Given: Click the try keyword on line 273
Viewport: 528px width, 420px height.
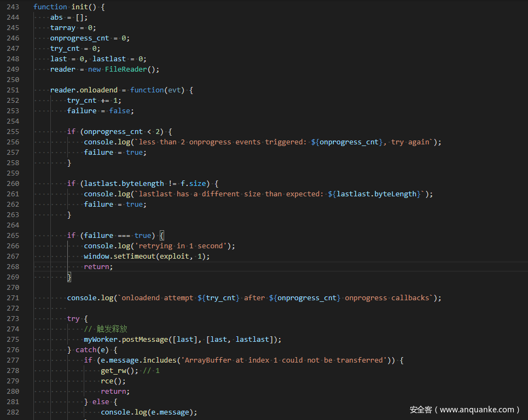Looking at the screenshot, I should click(73, 319).
